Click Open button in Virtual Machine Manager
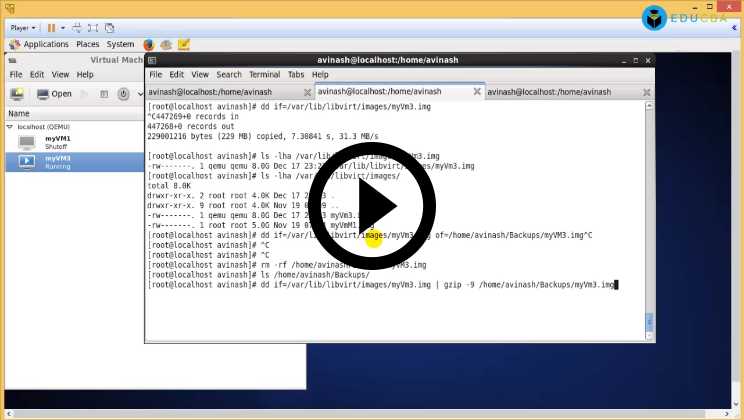Viewport: 744px width, 420px height. tap(54, 94)
